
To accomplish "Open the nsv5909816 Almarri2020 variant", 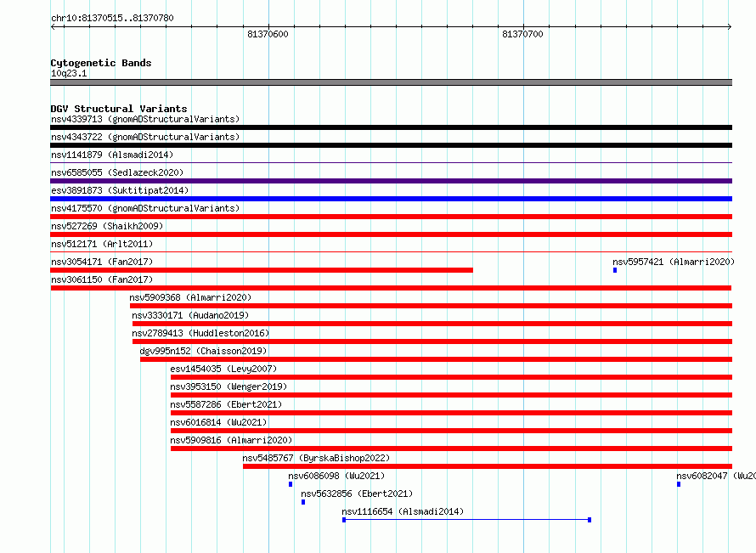I will coord(231,440).
